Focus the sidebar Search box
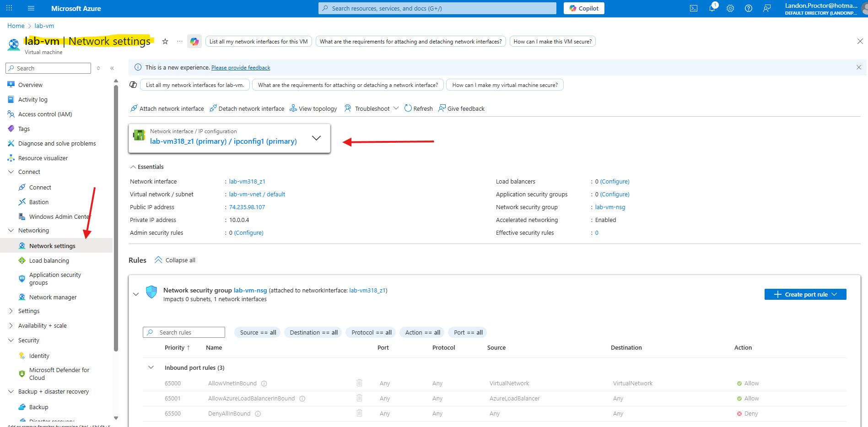This screenshot has width=868, height=427. click(x=48, y=68)
